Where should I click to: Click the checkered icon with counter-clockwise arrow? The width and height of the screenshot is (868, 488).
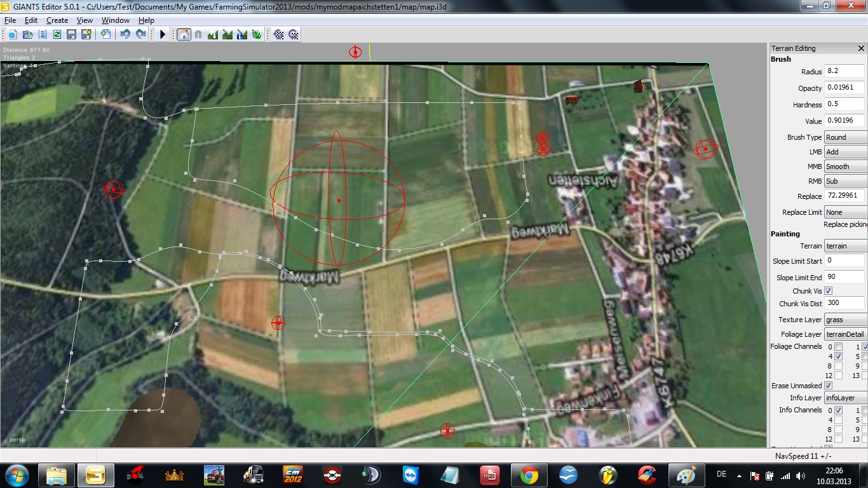(x=279, y=34)
